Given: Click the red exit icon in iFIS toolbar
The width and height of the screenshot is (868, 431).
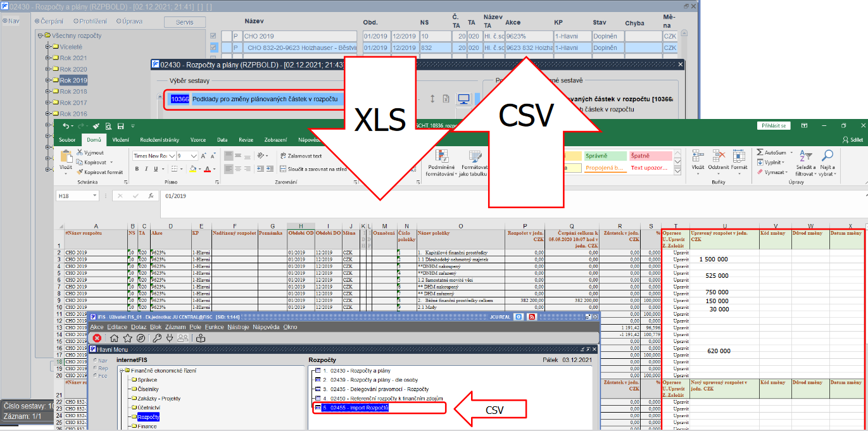Looking at the screenshot, I should pos(97,338).
